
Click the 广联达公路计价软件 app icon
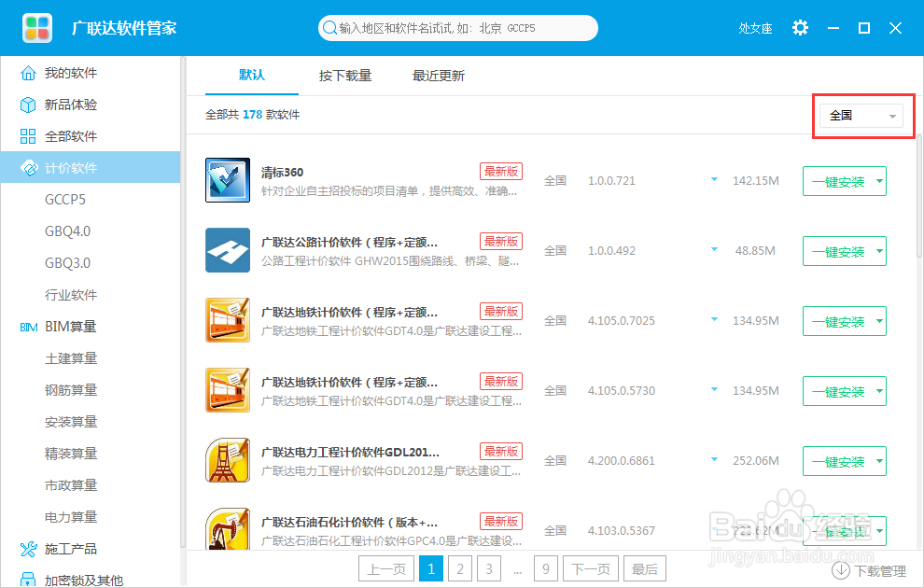click(228, 250)
